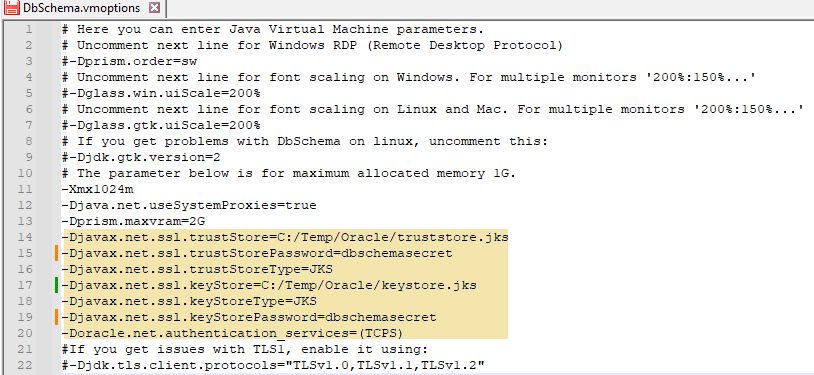
Task: Click line number 11 in the gutter
Action: pos(26,190)
